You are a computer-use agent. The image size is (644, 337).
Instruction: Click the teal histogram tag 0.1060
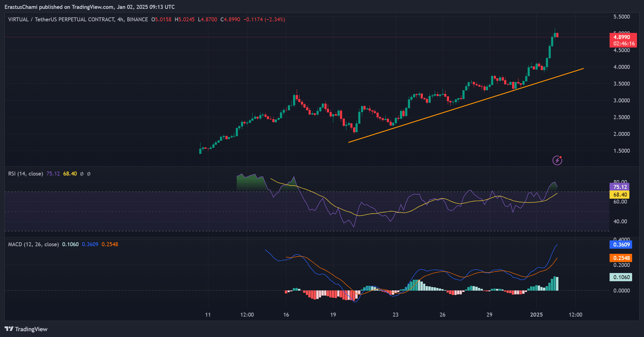click(x=621, y=277)
